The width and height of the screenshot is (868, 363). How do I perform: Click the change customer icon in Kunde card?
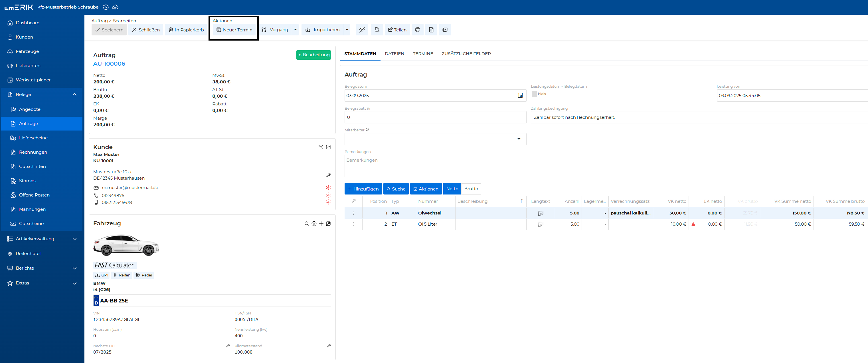coord(321,147)
